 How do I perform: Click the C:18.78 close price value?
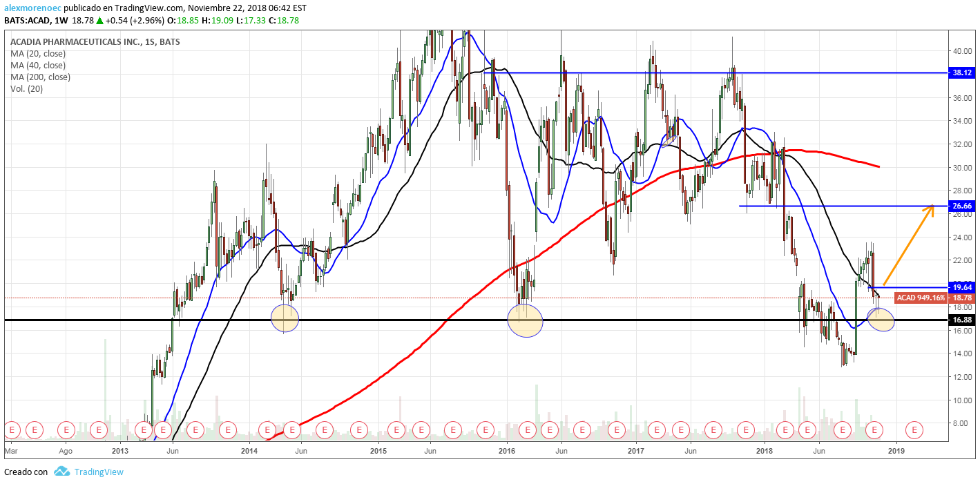pos(284,20)
